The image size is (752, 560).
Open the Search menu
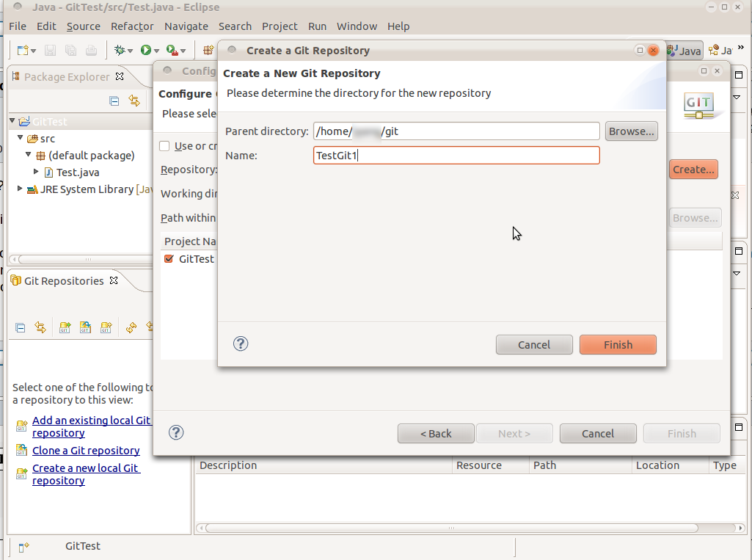235,26
